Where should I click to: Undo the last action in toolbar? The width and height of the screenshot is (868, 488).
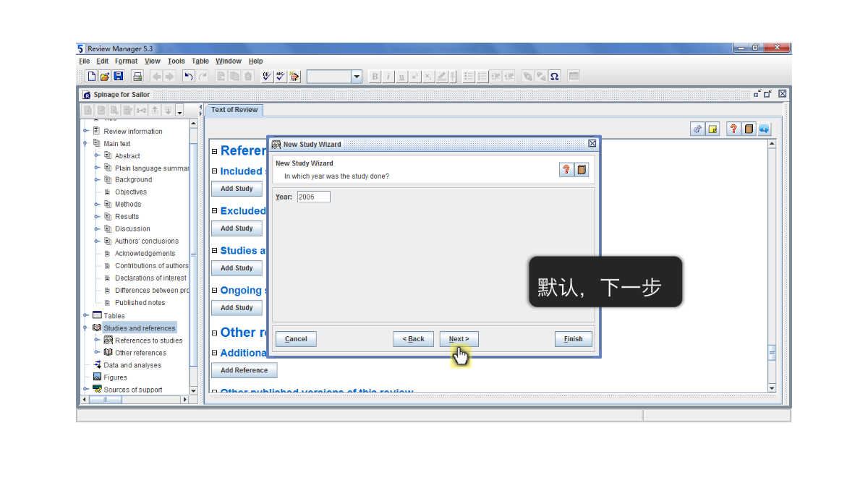point(188,76)
